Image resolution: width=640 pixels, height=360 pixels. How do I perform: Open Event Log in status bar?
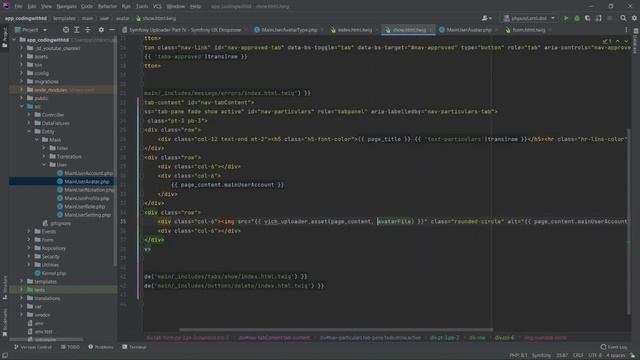click(613, 347)
